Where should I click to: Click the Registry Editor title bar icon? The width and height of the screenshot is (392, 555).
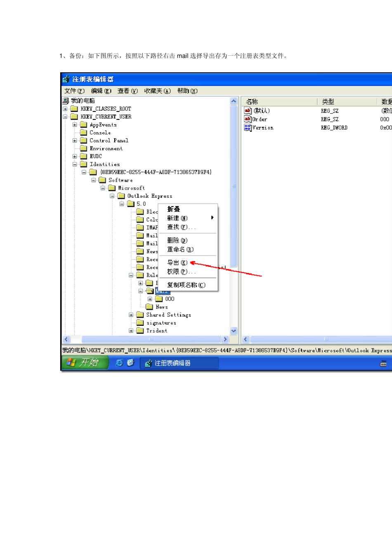(66, 79)
